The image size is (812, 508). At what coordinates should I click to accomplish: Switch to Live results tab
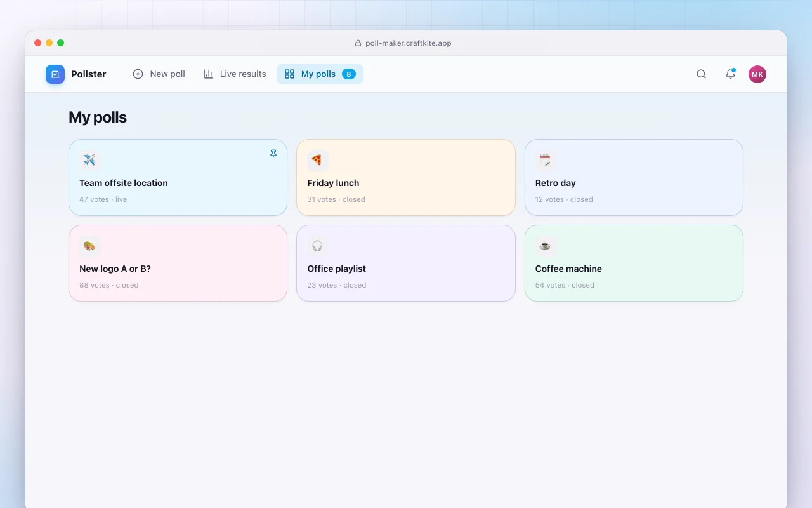point(235,74)
